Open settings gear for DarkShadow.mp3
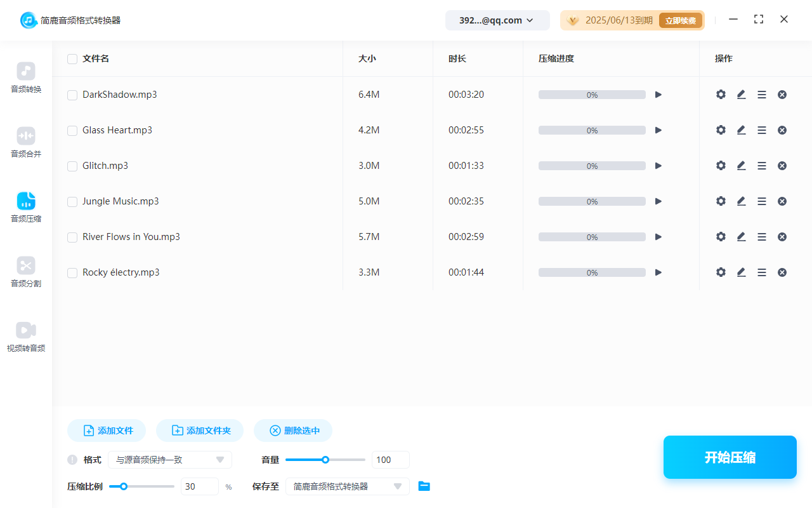This screenshot has width=812, height=508. coord(721,95)
